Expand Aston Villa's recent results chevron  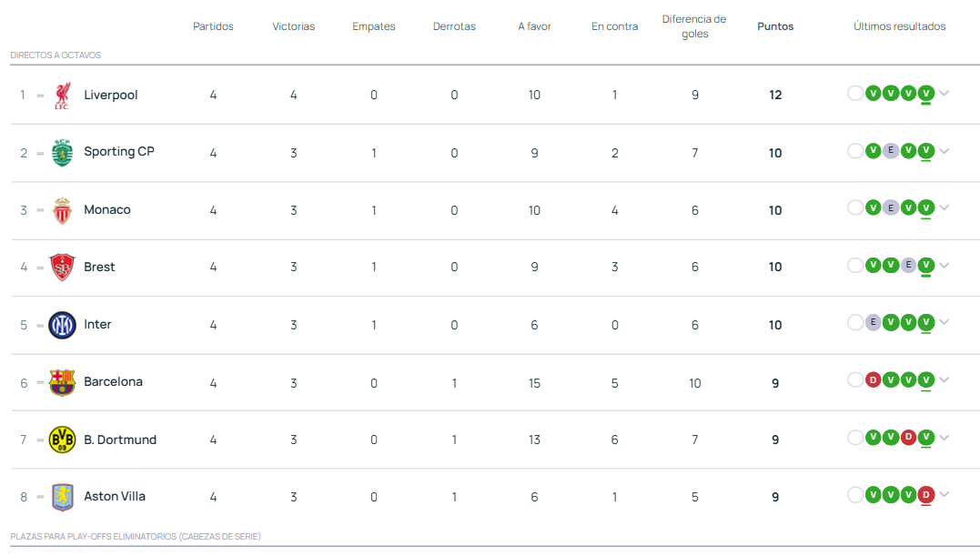(945, 495)
